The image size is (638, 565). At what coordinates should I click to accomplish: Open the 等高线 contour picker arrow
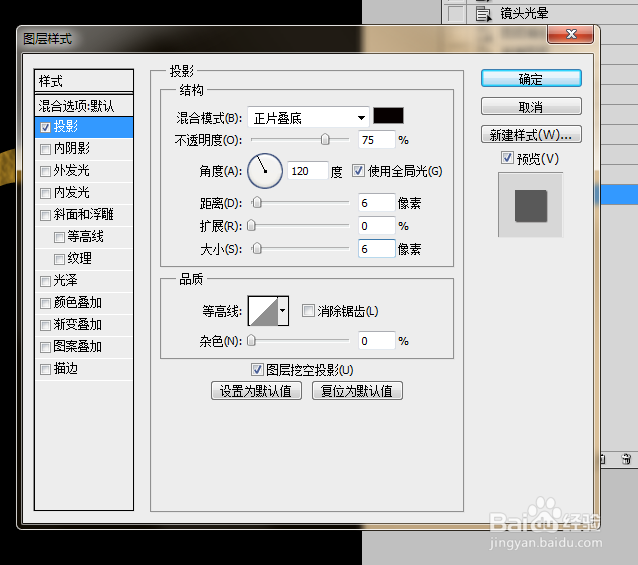tap(283, 311)
